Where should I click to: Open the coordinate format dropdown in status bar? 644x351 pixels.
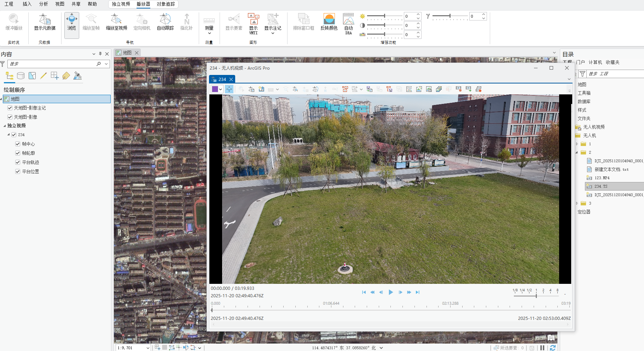pos(381,348)
